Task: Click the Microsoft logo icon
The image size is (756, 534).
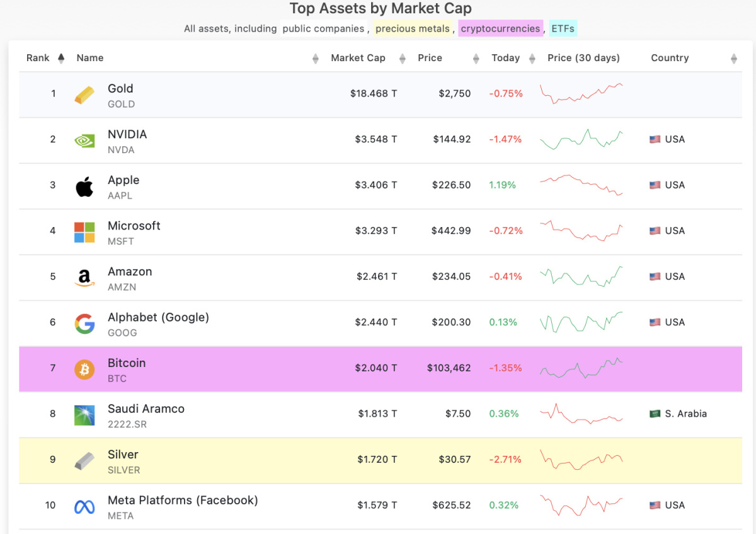Action: tap(84, 232)
